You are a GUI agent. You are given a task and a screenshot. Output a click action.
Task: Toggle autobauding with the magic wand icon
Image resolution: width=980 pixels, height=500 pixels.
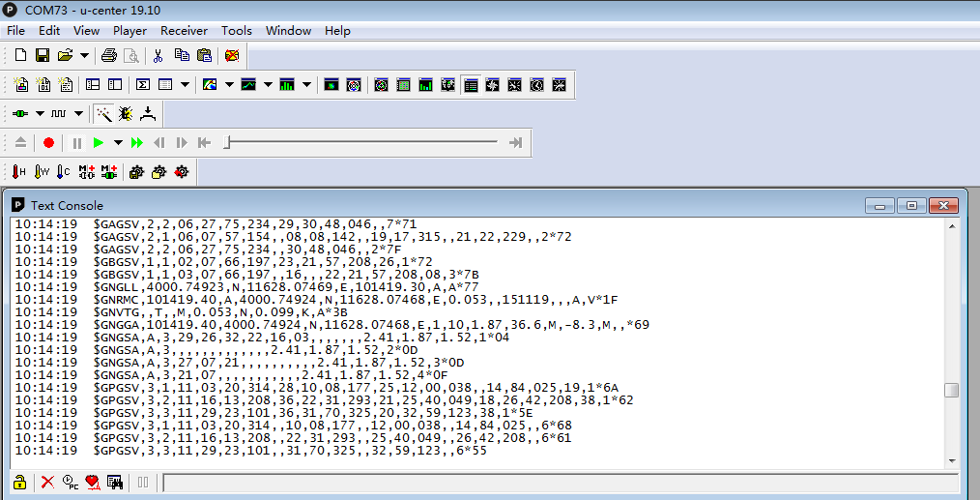click(103, 113)
